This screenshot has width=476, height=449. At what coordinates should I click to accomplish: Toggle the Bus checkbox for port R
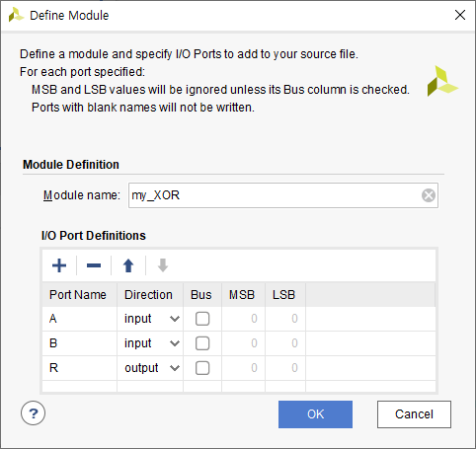pyautogui.click(x=202, y=368)
